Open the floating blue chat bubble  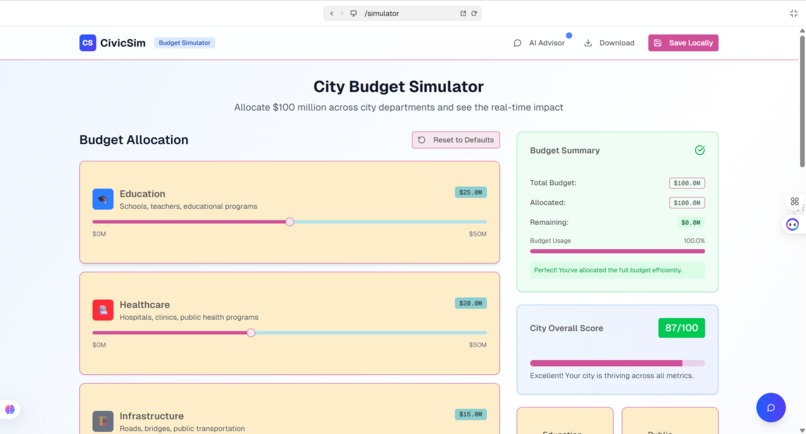(x=771, y=408)
